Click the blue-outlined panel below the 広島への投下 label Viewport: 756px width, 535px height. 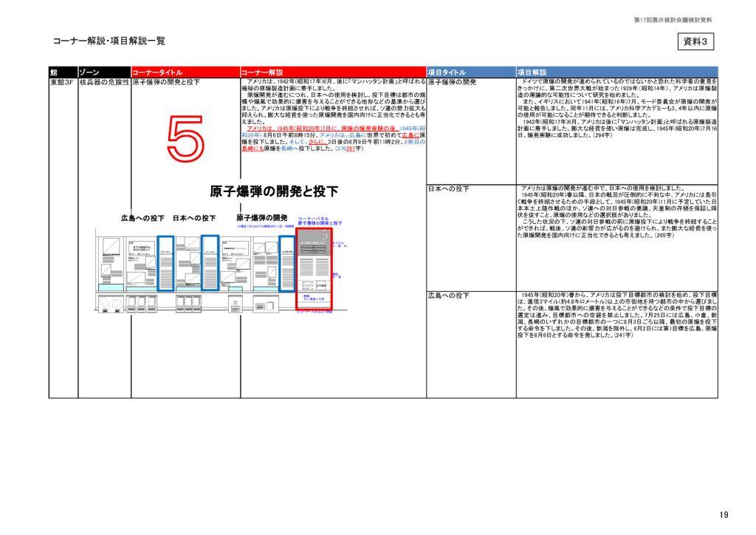tap(165, 263)
